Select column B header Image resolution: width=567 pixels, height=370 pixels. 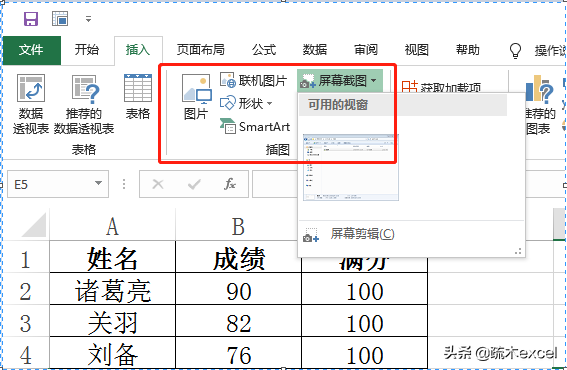[x=238, y=226]
